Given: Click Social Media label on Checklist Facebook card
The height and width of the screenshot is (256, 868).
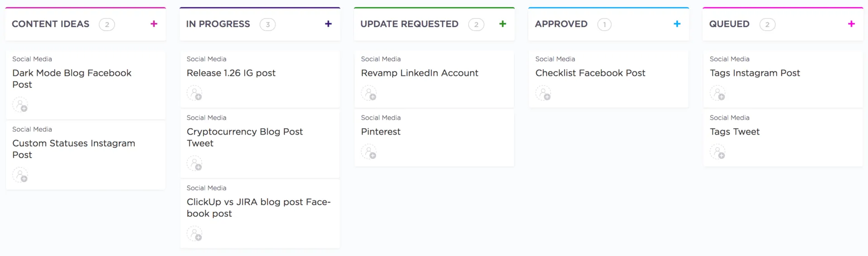Looking at the screenshot, I should (555, 59).
